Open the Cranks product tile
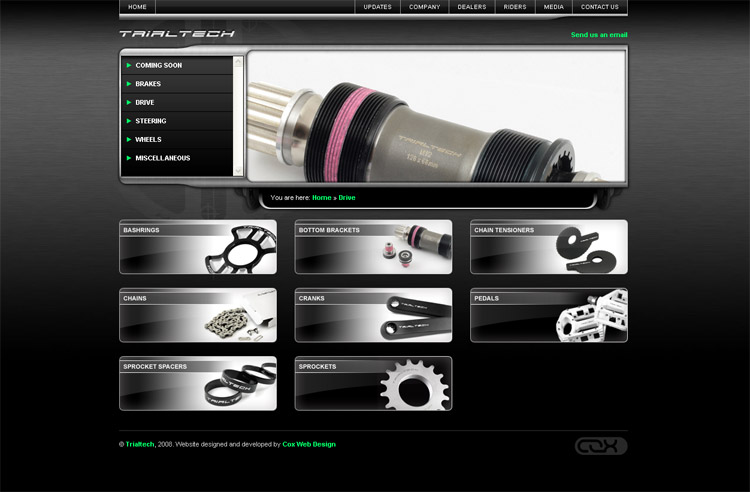This screenshot has height=492, width=750. 374,315
